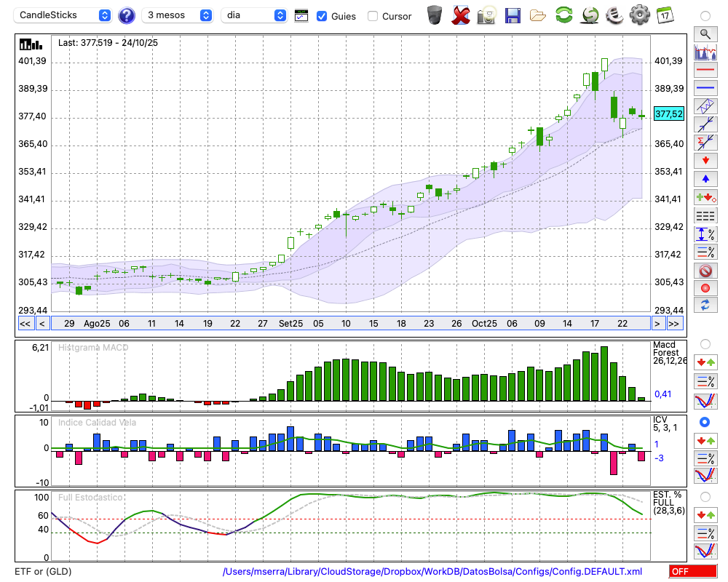This screenshot has width=728, height=582.
Task: Open the CandleSticks chart type dropdown
Action: tap(63, 15)
